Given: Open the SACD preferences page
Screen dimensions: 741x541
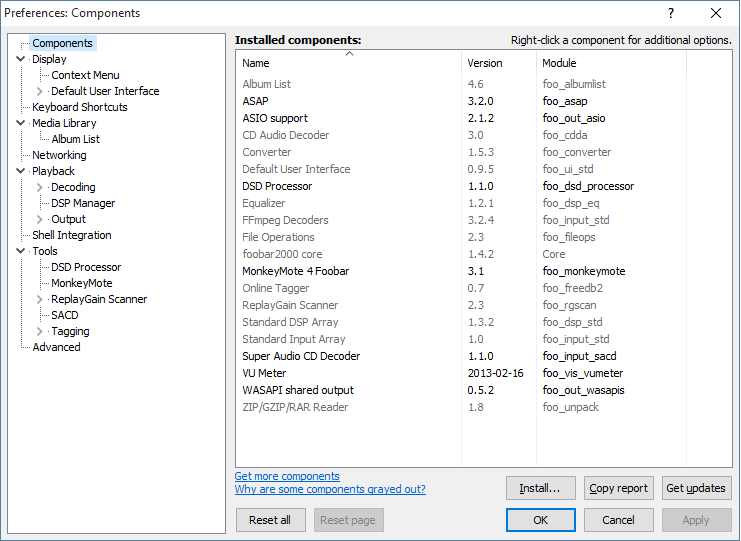Looking at the screenshot, I should coord(65,315).
